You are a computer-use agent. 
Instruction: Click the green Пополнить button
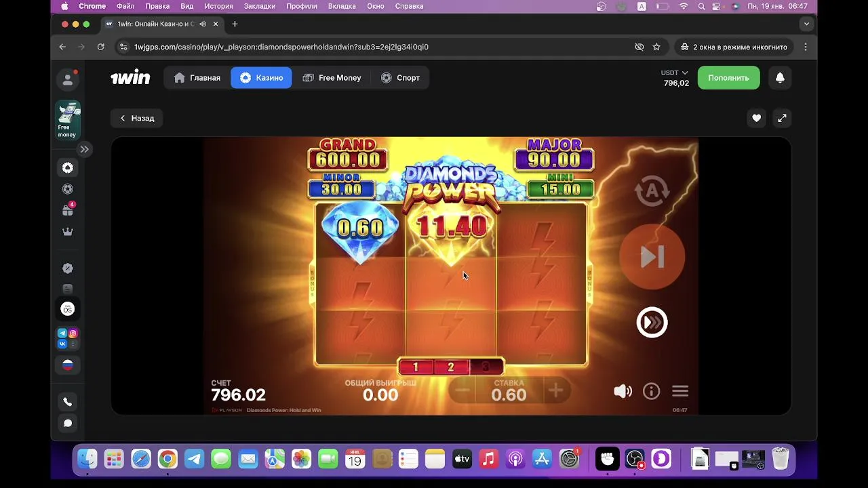tap(729, 78)
